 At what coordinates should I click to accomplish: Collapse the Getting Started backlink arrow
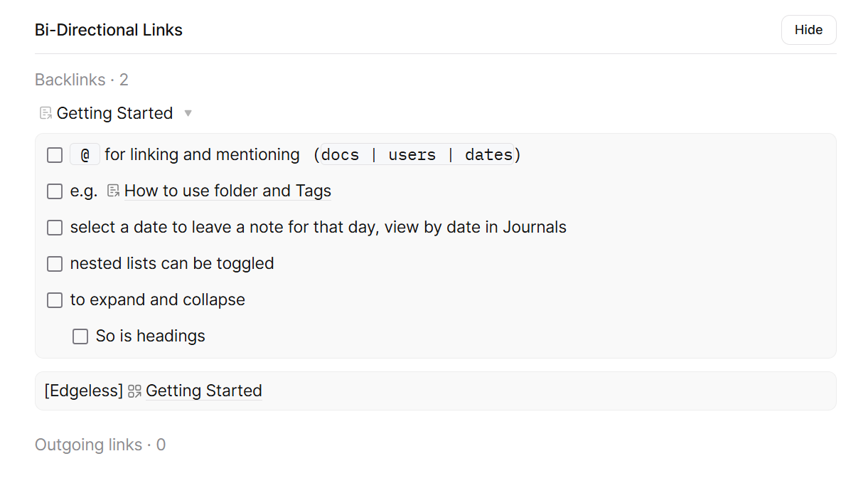[x=188, y=113]
